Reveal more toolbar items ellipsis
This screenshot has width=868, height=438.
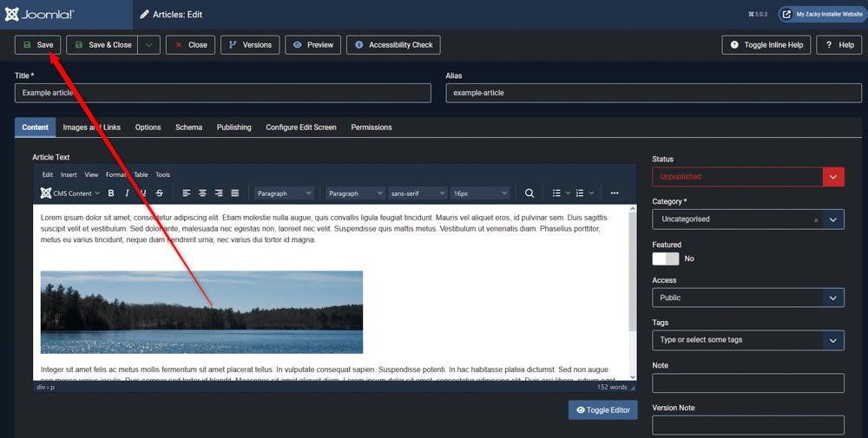point(615,193)
